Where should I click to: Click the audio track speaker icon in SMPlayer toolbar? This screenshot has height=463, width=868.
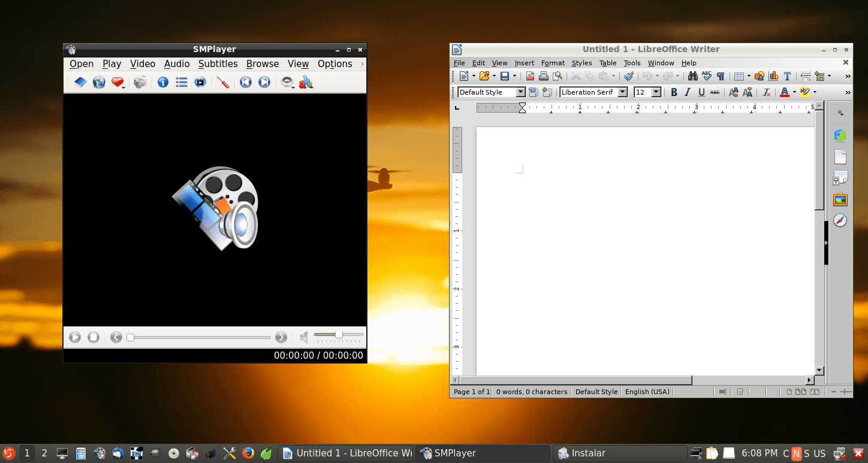[x=287, y=83]
